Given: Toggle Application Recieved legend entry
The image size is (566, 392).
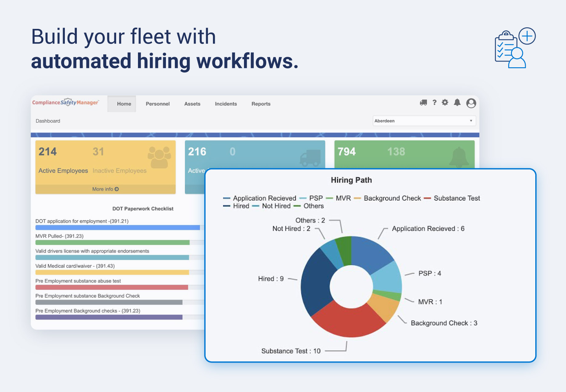Looking at the screenshot, I should [260, 198].
